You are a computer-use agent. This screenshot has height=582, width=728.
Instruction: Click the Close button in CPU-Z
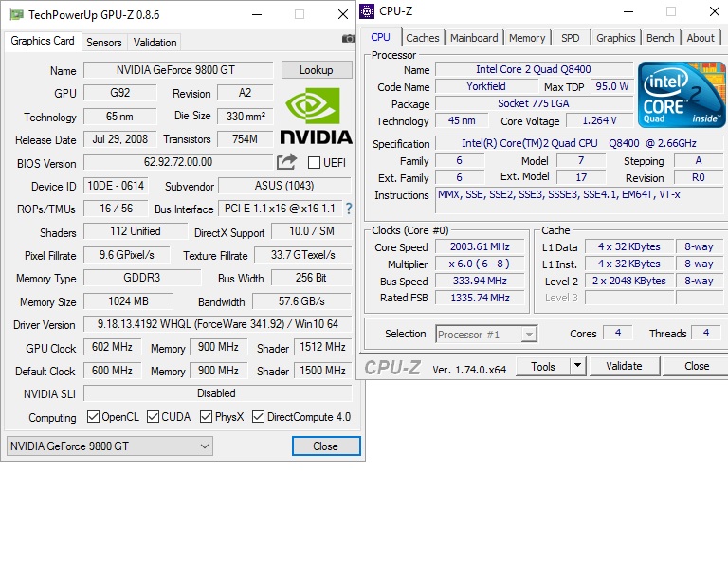pyautogui.click(x=697, y=366)
